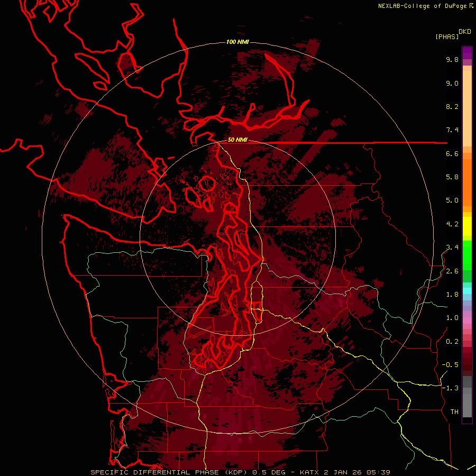
Task: Click the TH threshold label
Action: coord(454,412)
